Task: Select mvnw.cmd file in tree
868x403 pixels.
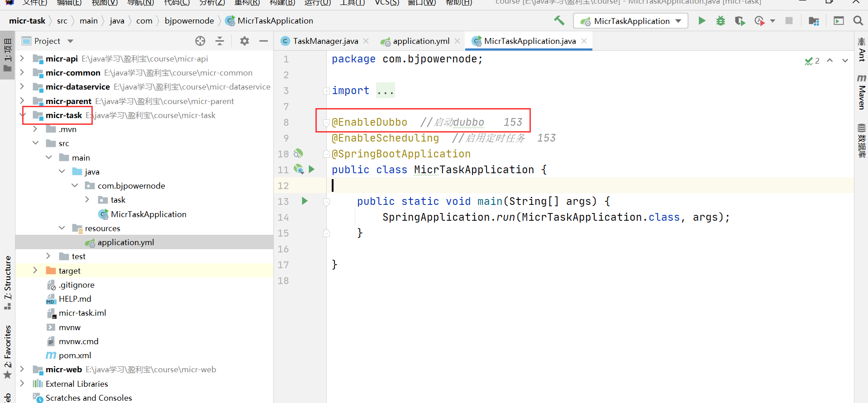Action: coord(78,341)
